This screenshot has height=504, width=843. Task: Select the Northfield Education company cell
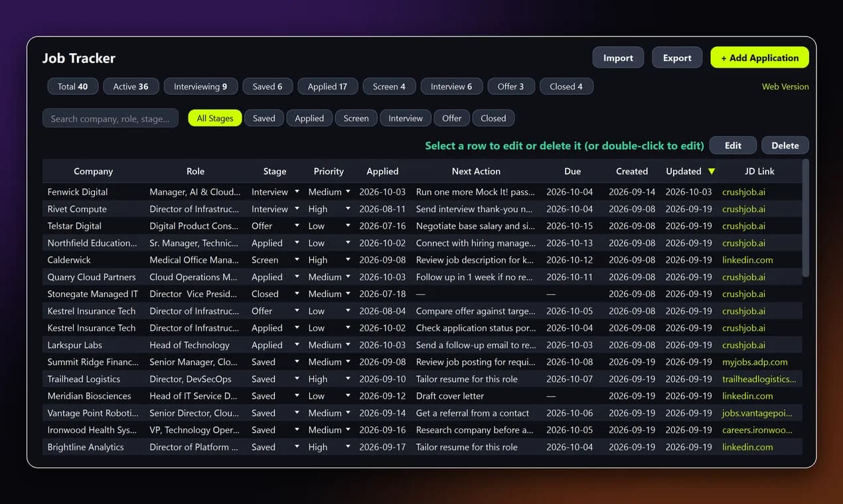(x=92, y=243)
